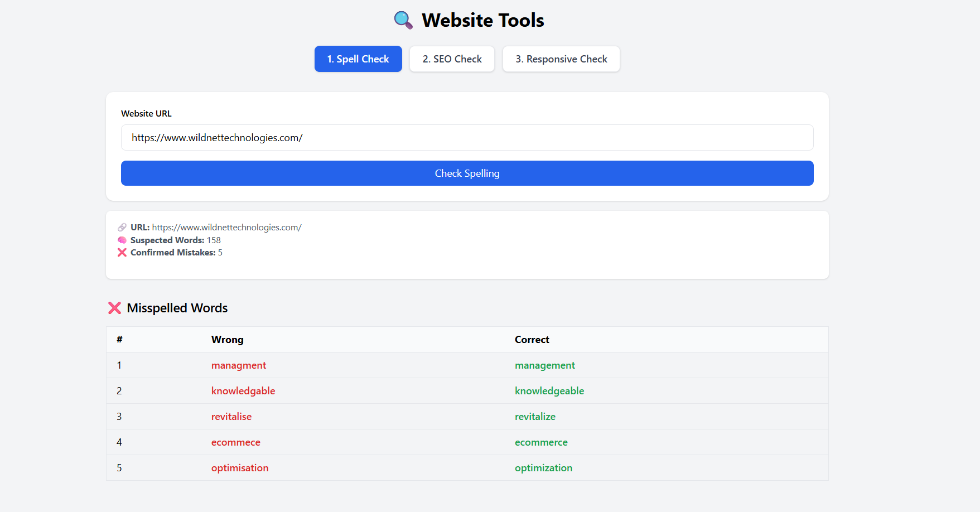
Task: Select the correction ecommerce
Action: point(541,442)
